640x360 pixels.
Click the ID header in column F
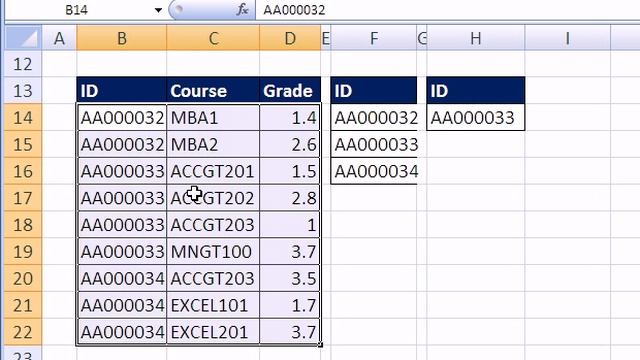click(x=374, y=90)
